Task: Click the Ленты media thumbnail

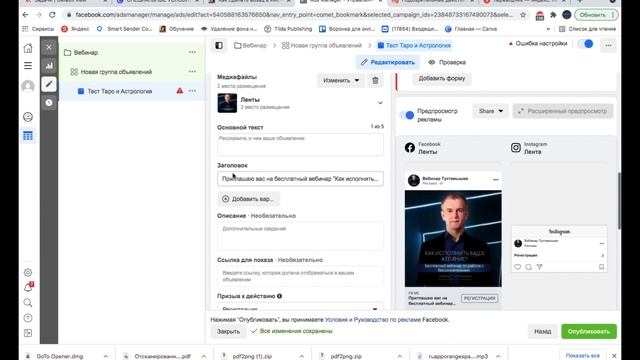Action: tap(227, 103)
